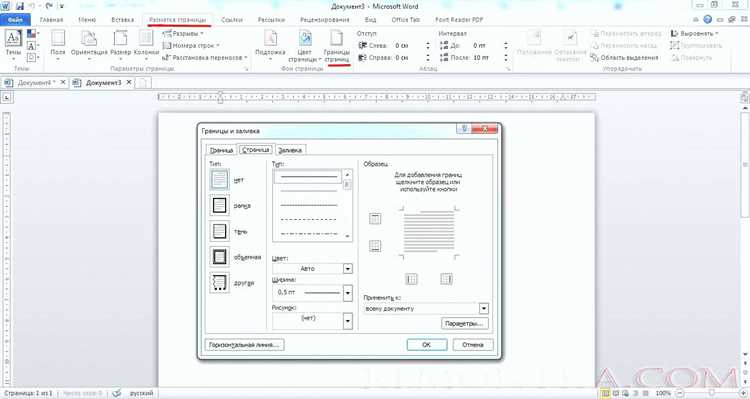Click the new tab button beside Документ3
The height and width of the screenshot is (399, 750).
tap(143, 83)
